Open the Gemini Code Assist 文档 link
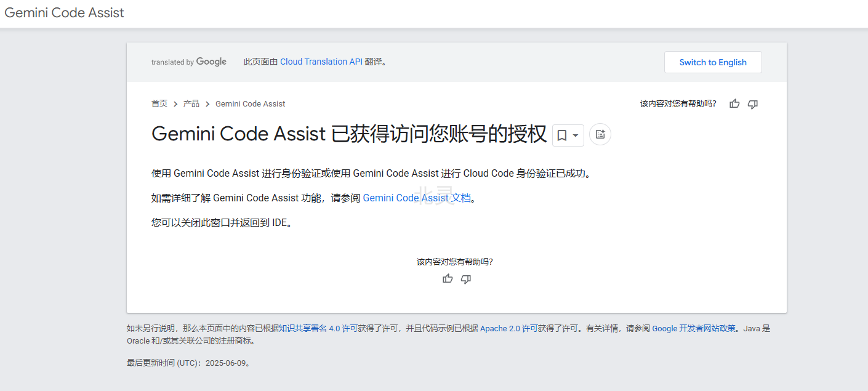The image size is (868, 391). [x=417, y=198]
